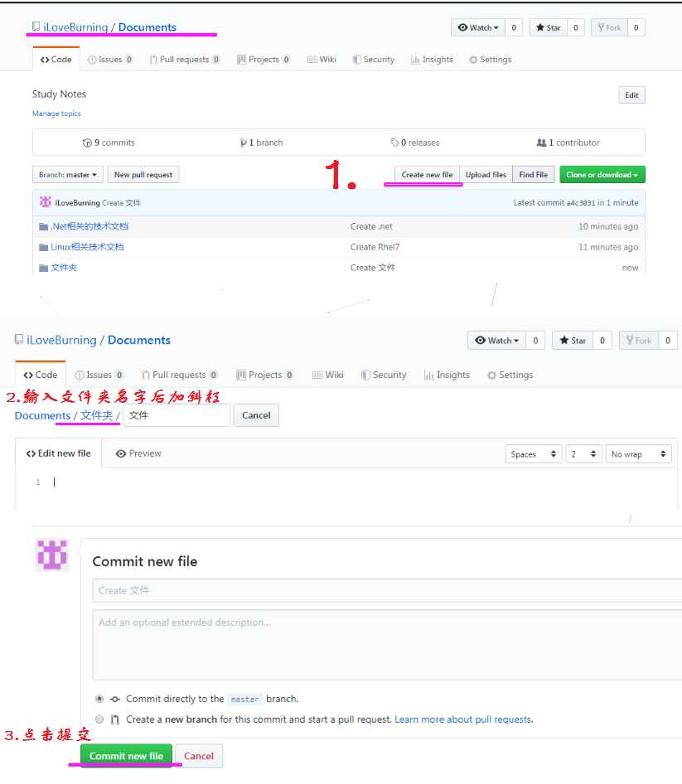Open the Settings tab in upper repository view
682x784 pixels.
pos(491,60)
